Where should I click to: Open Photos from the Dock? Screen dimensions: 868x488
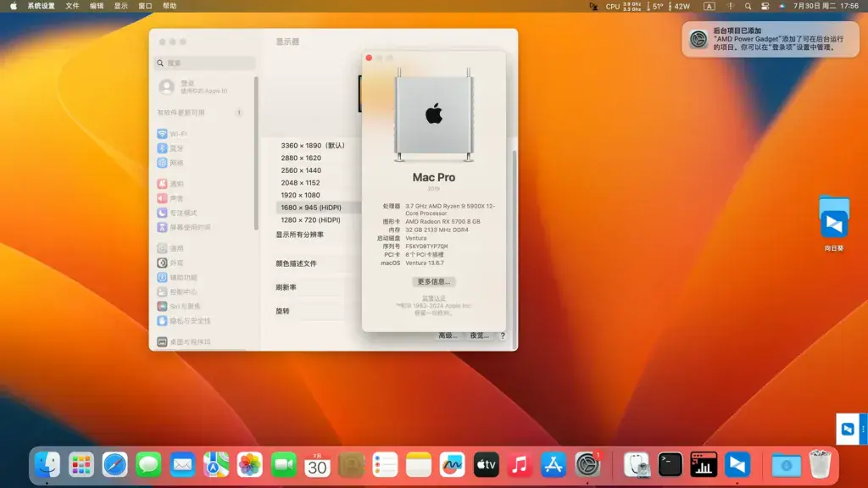coord(250,465)
